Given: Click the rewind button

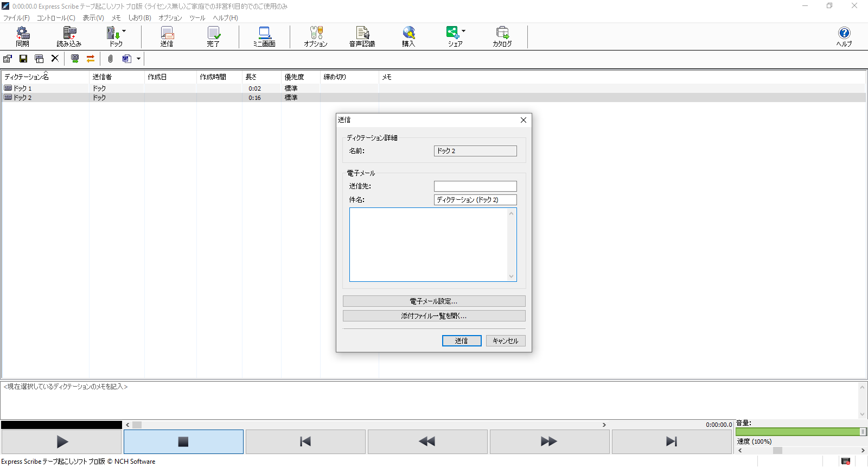Looking at the screenshot, I should [x=427, y=441].
